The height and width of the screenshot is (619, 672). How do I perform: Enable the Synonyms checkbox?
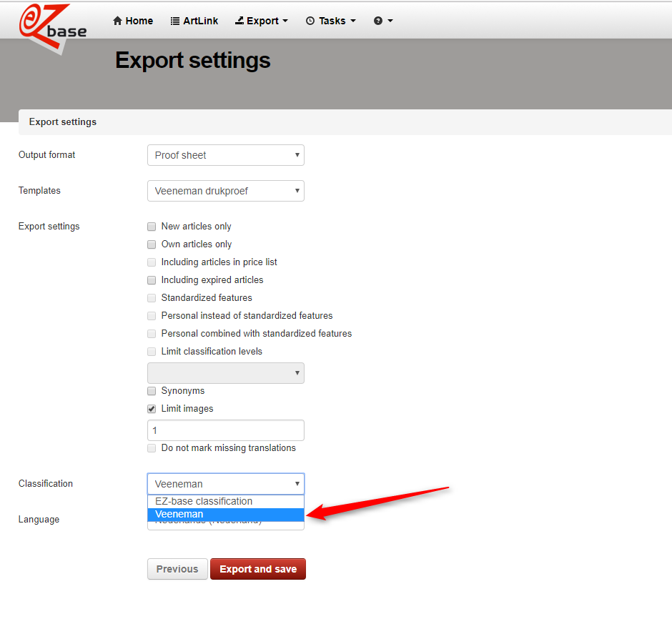152,391
